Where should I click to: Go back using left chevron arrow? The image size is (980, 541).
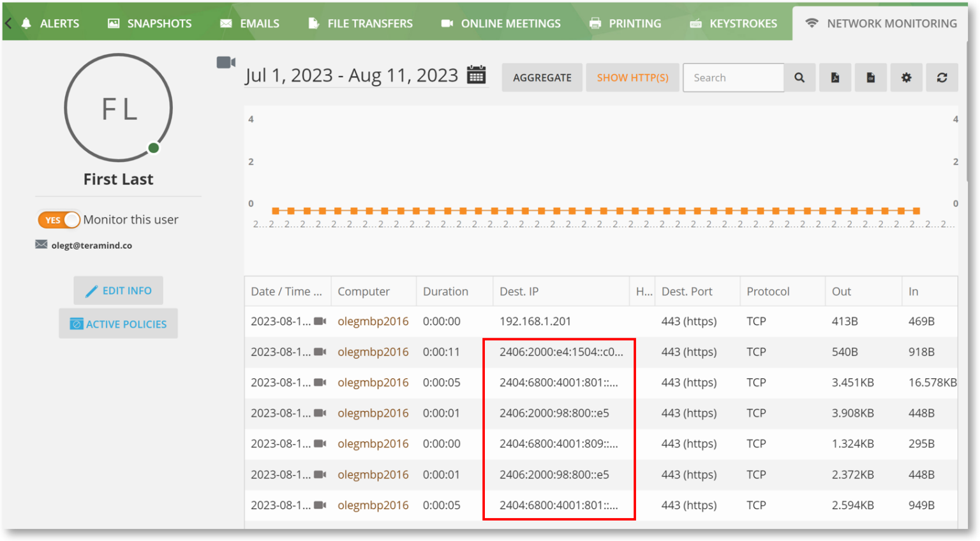(8, 24)
